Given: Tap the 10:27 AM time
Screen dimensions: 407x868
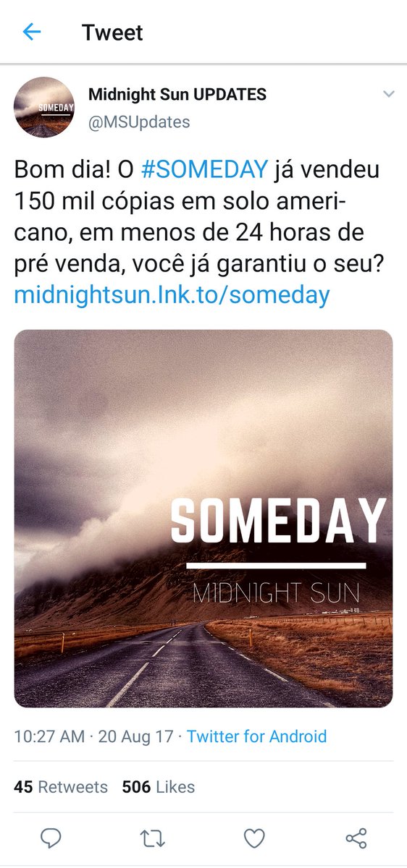Looking at the screenshot, I should 49,736.
